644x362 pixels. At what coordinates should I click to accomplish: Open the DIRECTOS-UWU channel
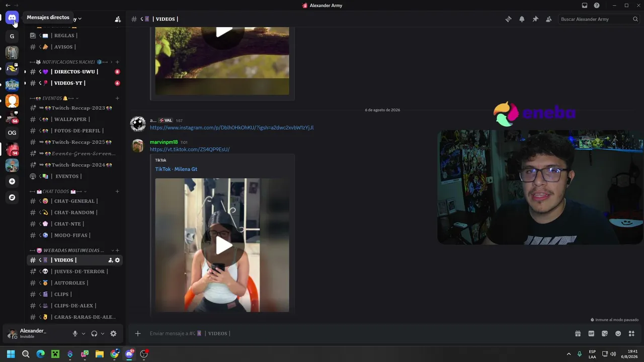(x=74, y=72)
